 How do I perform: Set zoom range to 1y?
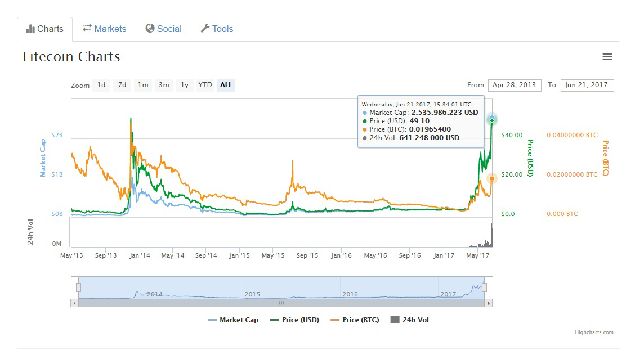(x=185, y=85)
